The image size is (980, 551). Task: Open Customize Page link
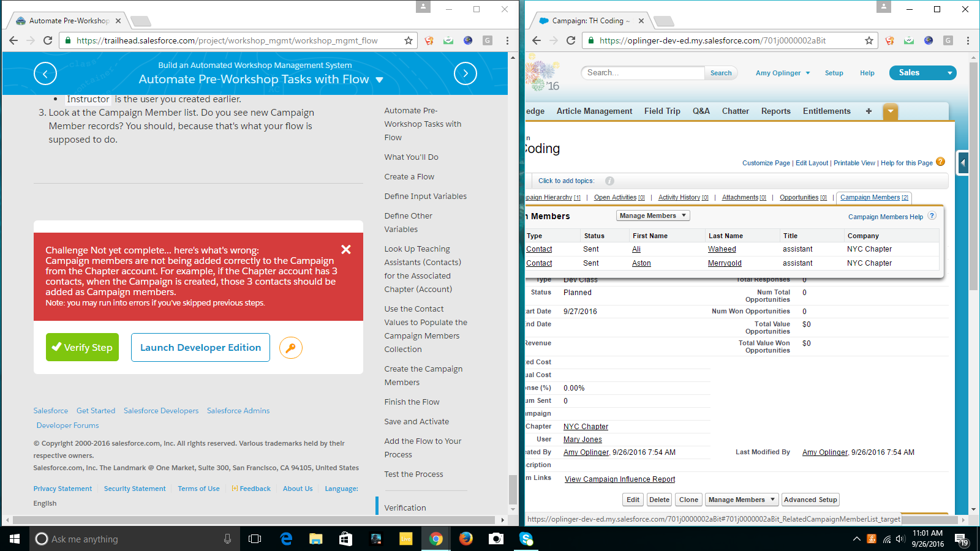coord(766,163)
